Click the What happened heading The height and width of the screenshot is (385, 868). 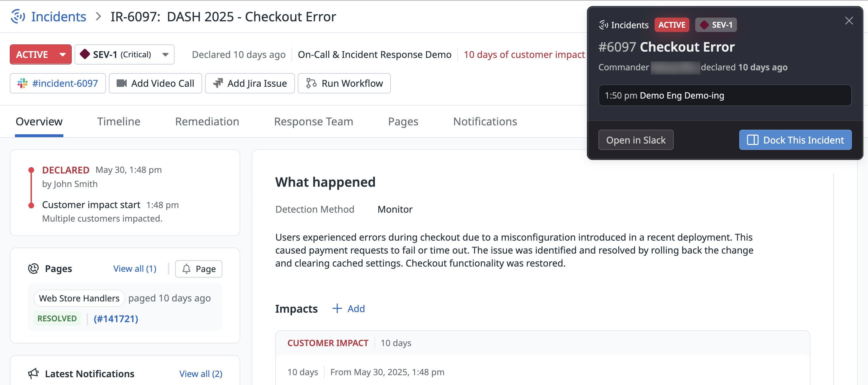click(x=325, y=182)
